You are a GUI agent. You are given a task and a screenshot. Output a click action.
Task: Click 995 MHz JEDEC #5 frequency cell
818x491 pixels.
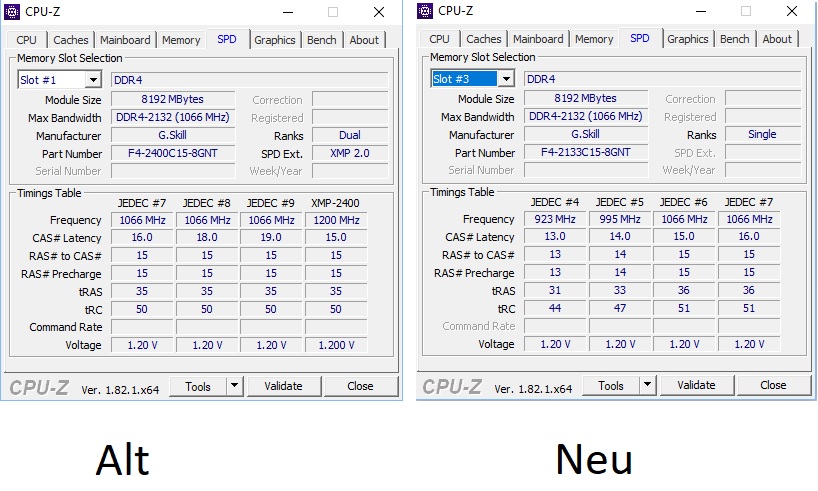click(x=620, y=219)
